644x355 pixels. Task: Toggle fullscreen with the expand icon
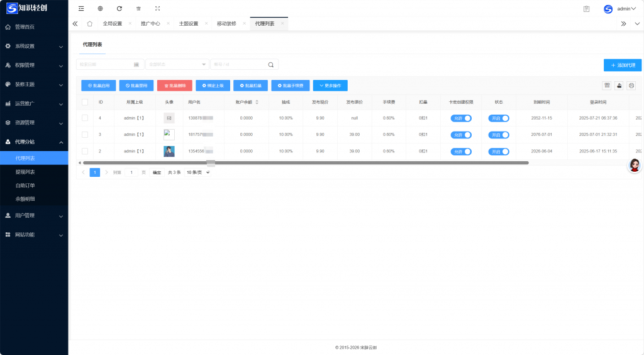click(x=157, y=9)
